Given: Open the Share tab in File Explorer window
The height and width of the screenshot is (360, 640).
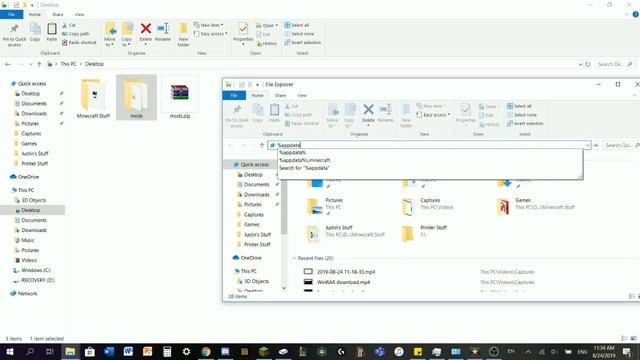Looking at the screenshot, I should [280, 96].
